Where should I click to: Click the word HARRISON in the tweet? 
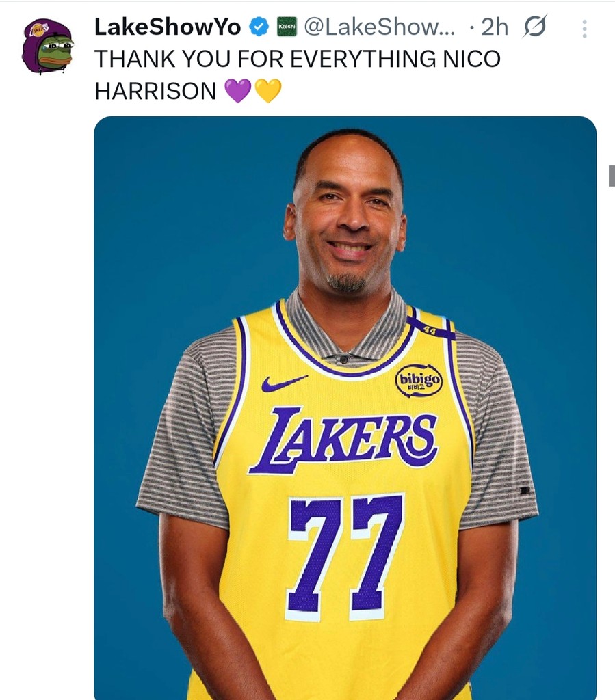click(x=155, y=90)
